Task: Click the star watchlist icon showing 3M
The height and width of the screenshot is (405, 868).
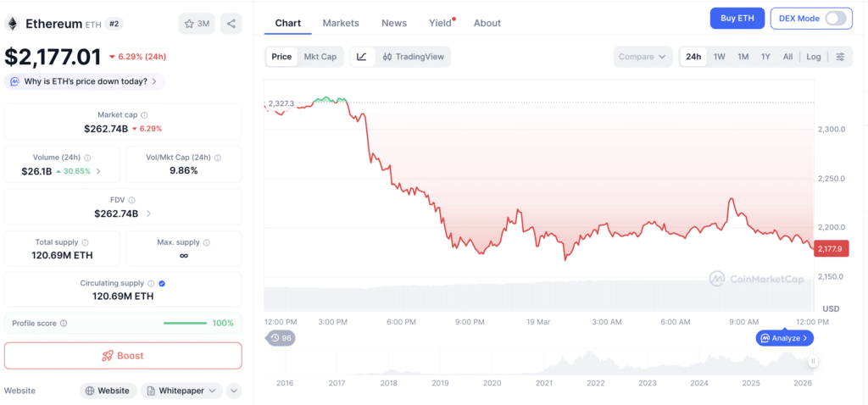Action: (x=197, y=24)
